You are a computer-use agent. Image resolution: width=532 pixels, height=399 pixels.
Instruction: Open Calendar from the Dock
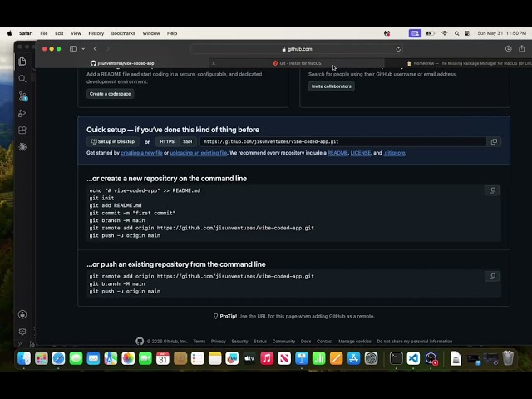pyautogui.click(x=163, y=358)
